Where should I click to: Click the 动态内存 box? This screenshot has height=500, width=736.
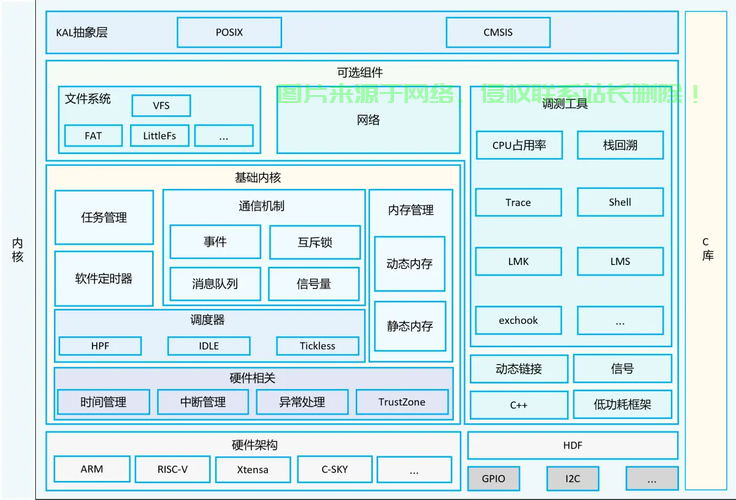click(410, 264)
